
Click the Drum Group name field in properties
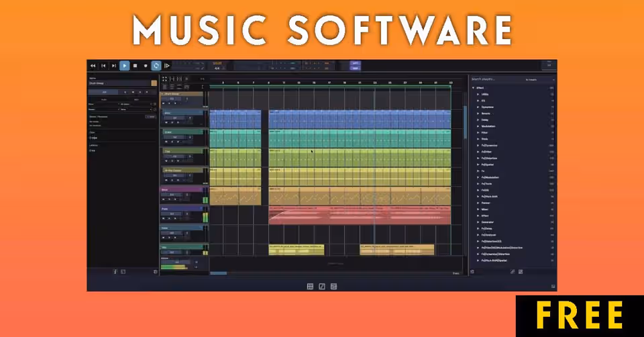point(119,83)
